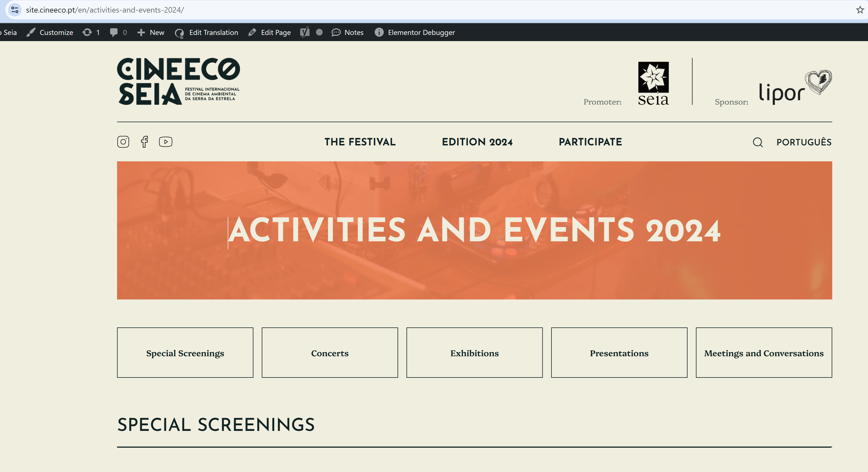Jump to Presentations section button
Image resolution: width=868 pixels, height=472 pixels.
619,353
